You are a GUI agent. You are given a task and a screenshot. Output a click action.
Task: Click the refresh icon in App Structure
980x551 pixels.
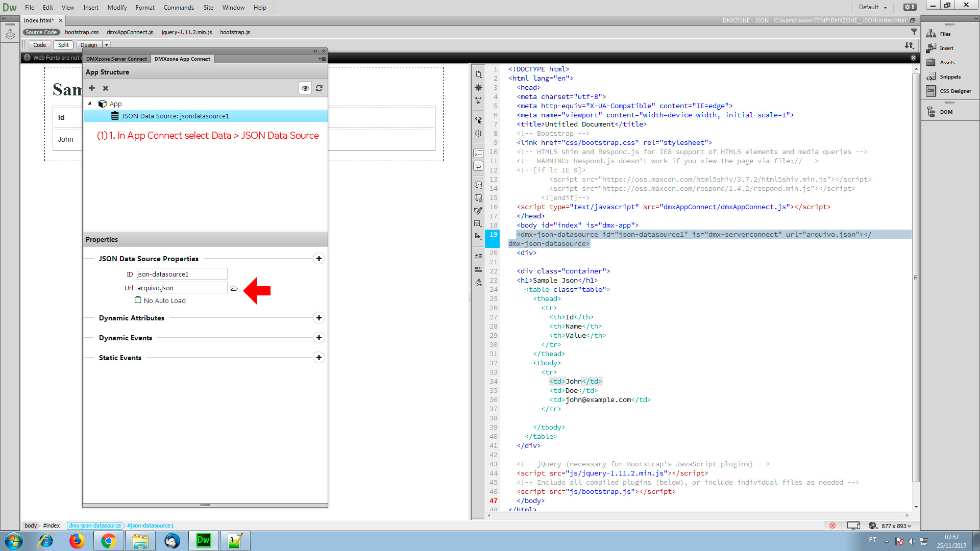(x=319, y=88)
